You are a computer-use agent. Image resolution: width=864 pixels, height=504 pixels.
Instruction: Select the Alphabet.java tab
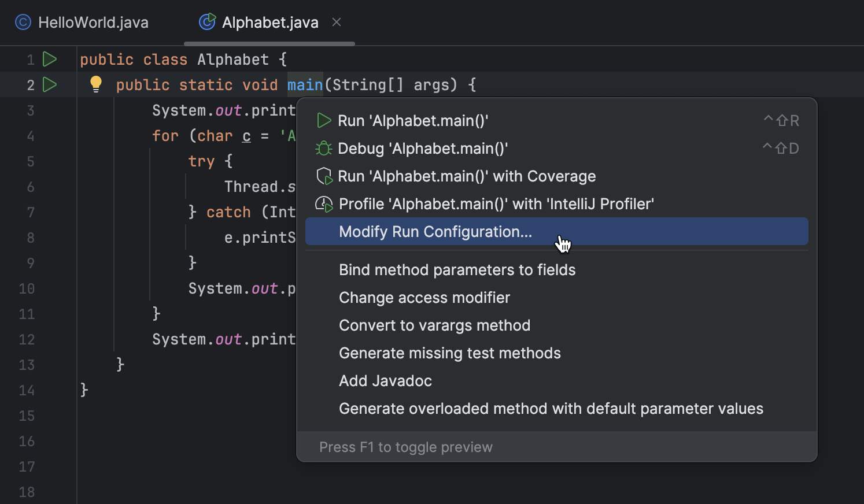(269, 22)
